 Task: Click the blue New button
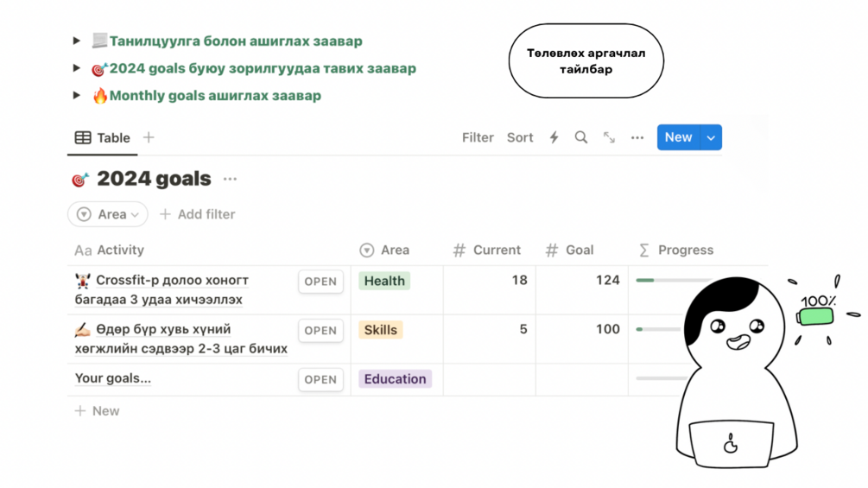tap(678, 137)
